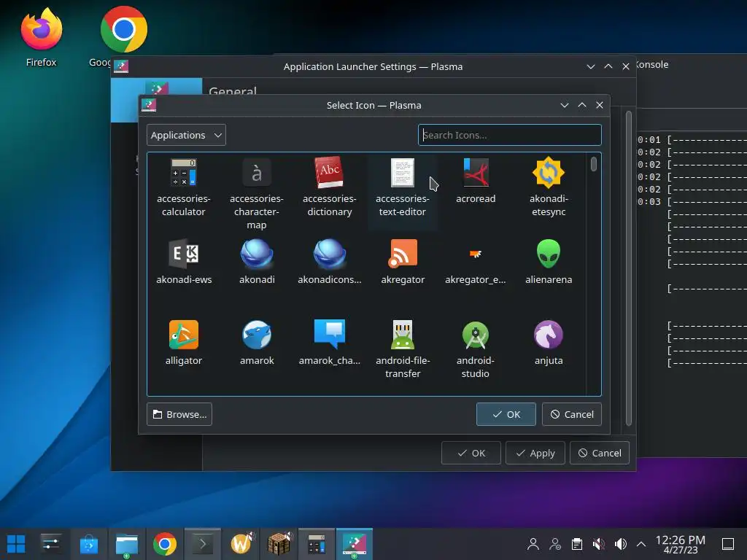Open the start menu launcher in taskbar

click(16, 544)
